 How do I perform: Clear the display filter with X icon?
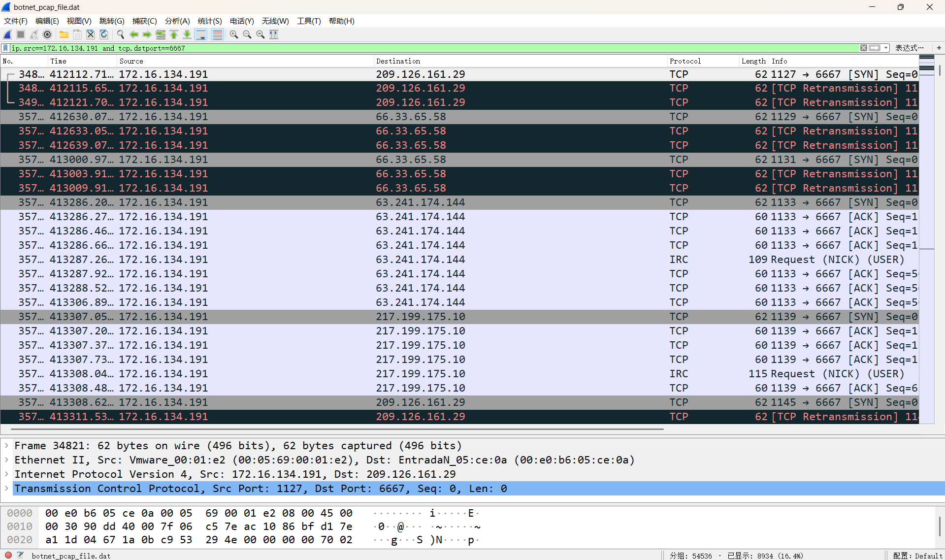pyautogui.click(x=864, y=48)
